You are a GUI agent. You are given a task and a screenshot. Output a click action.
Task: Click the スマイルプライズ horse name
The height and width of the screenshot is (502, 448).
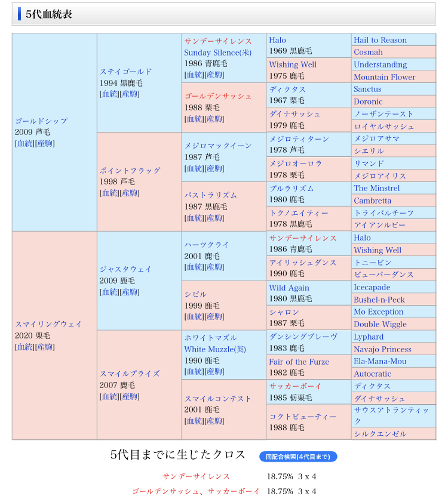pos(130,374)
